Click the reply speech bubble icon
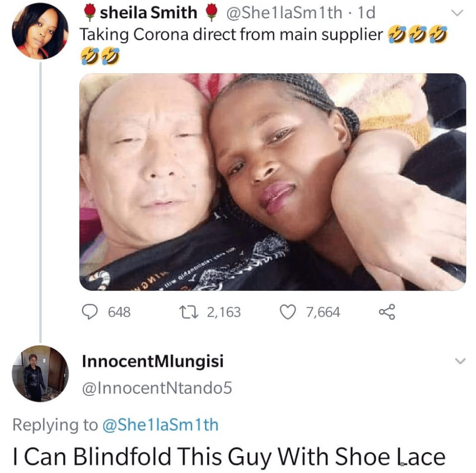This screenshot has height=473, width=476. point(92,311)
